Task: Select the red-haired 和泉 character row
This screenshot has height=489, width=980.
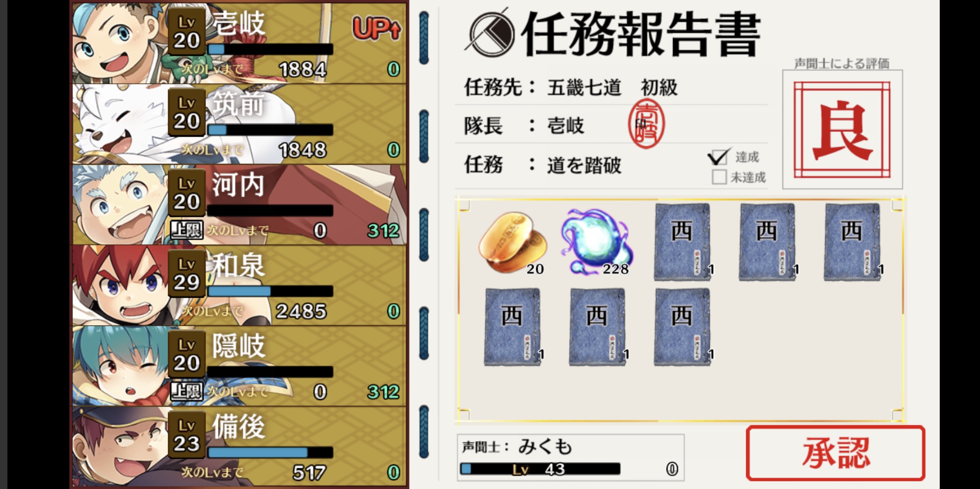Action: (239, 285)
